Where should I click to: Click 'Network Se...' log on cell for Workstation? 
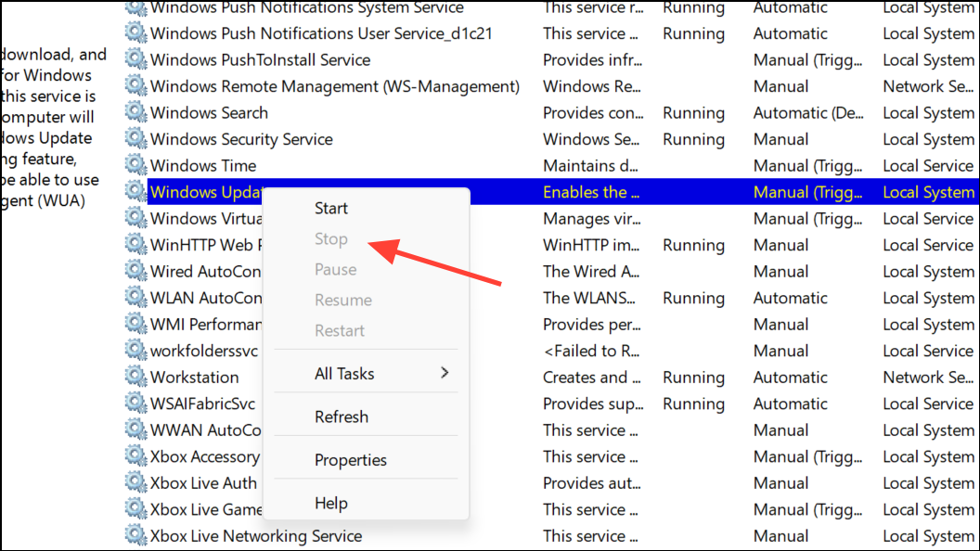pyautogui.click(x=928, y=378)
